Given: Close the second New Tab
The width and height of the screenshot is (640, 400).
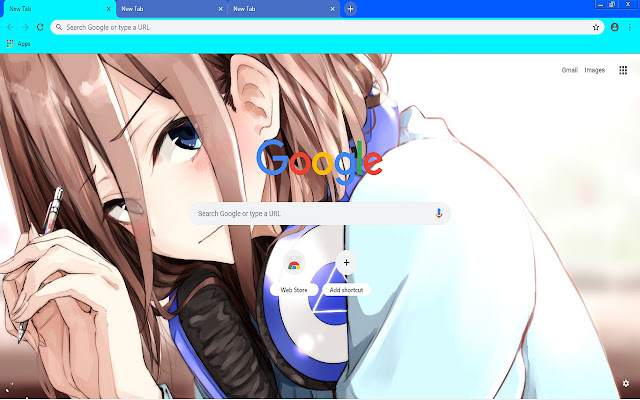Looking at the screenshot, I should (221, 9).
